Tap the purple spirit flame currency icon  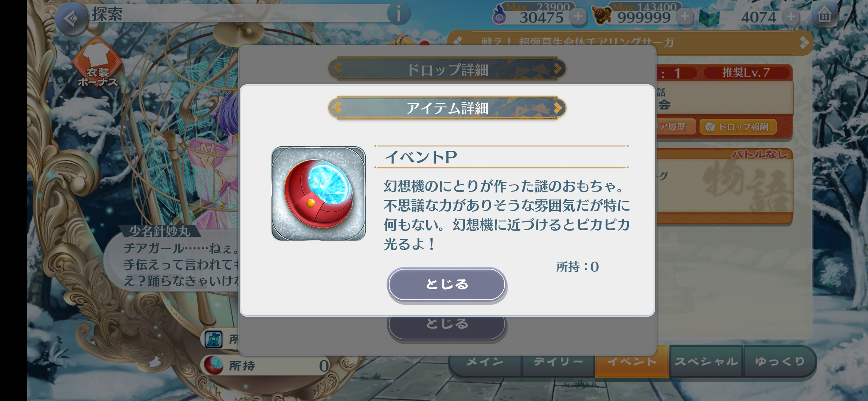tap(499, 15)
